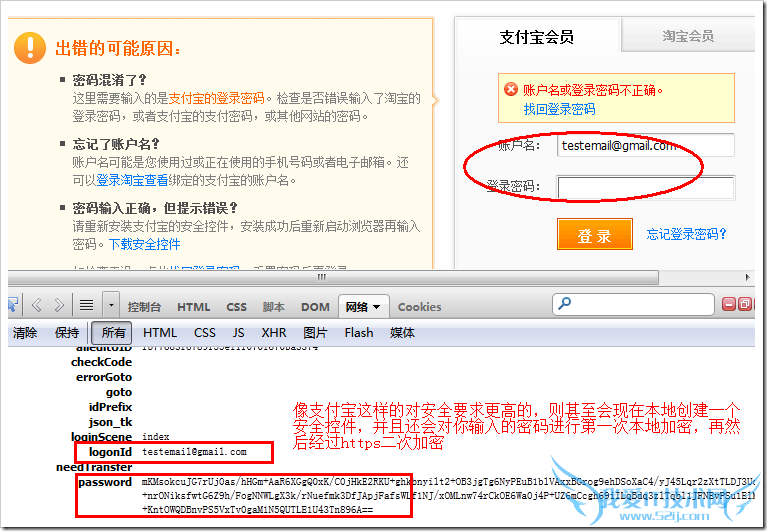Switch to the 控制台 panel tab

point(144,307)
